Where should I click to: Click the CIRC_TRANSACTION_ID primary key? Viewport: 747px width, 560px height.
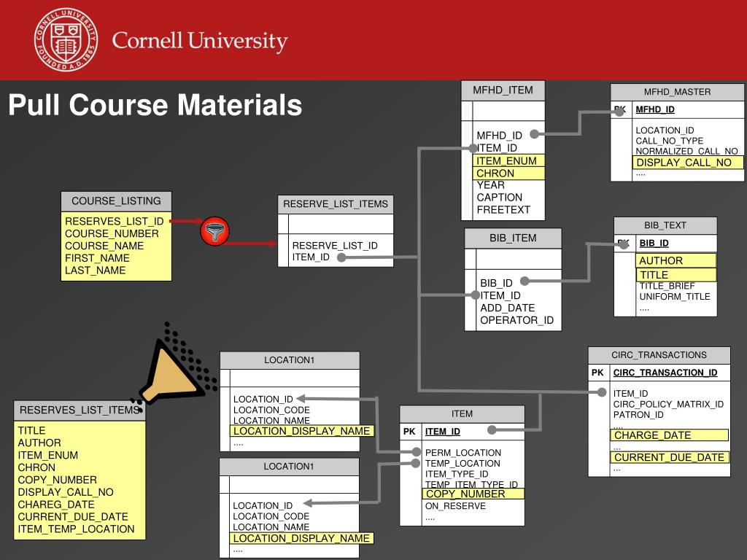click(x=665, y=373)
